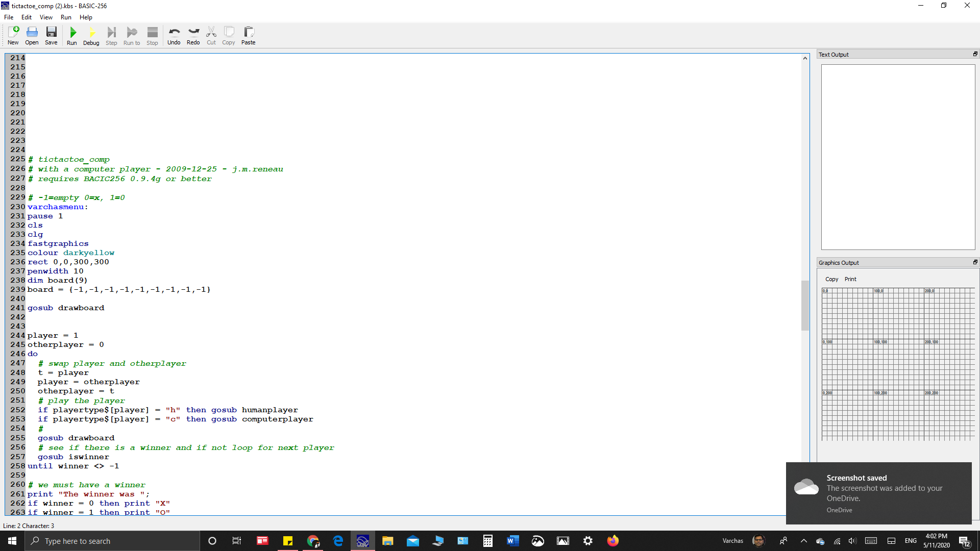Open the File menu
Image resolution: width=980 pixels, height=551 pixels.
click(x=9, y=17)
